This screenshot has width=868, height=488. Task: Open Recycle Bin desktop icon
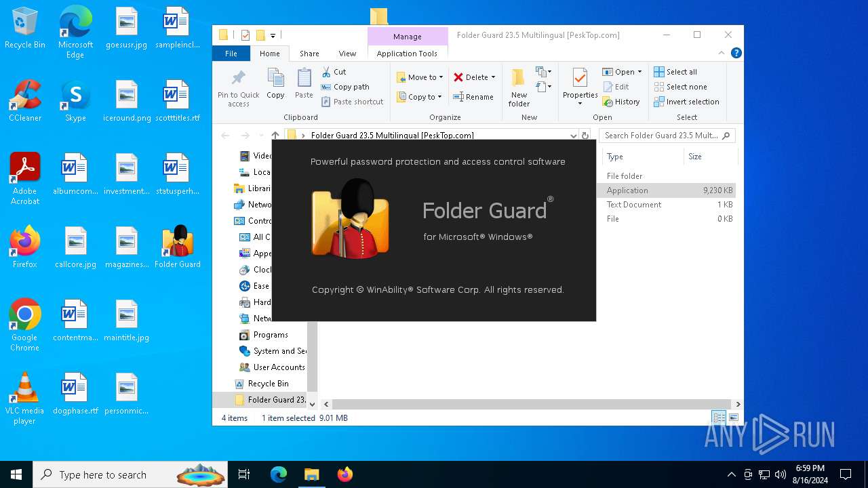click(25, 28)
